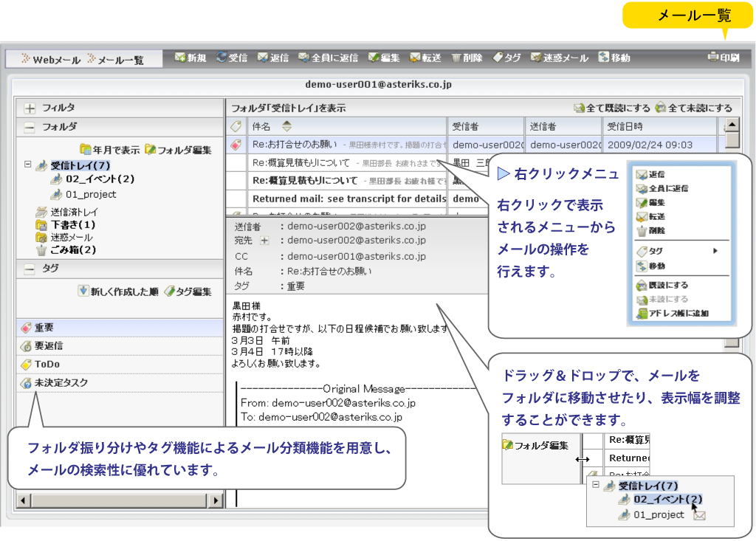Collapse the フォルダ section
Screen dimensions: 756x541
pos(30,127)
